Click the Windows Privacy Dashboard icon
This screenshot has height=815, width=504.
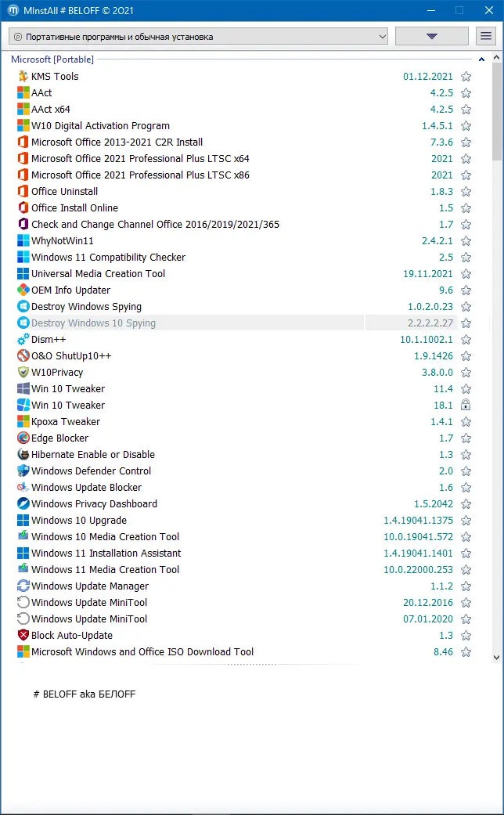(23, 503)
